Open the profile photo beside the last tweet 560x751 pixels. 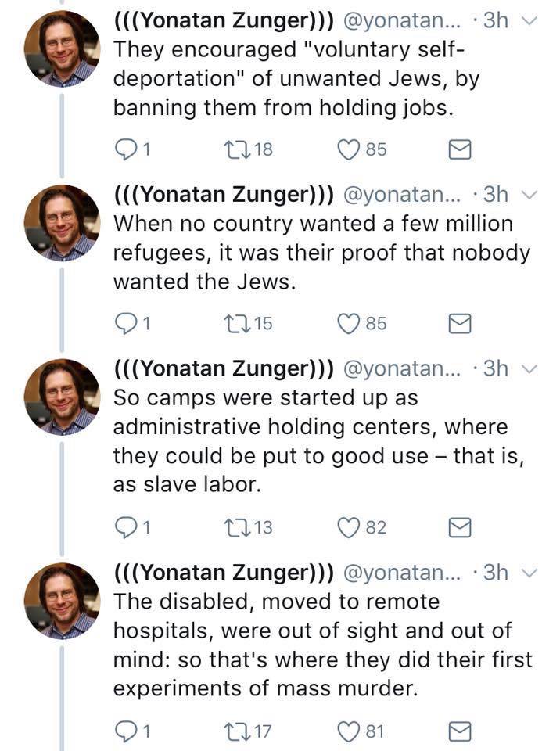pyautogui.click(x=62, y=600)
